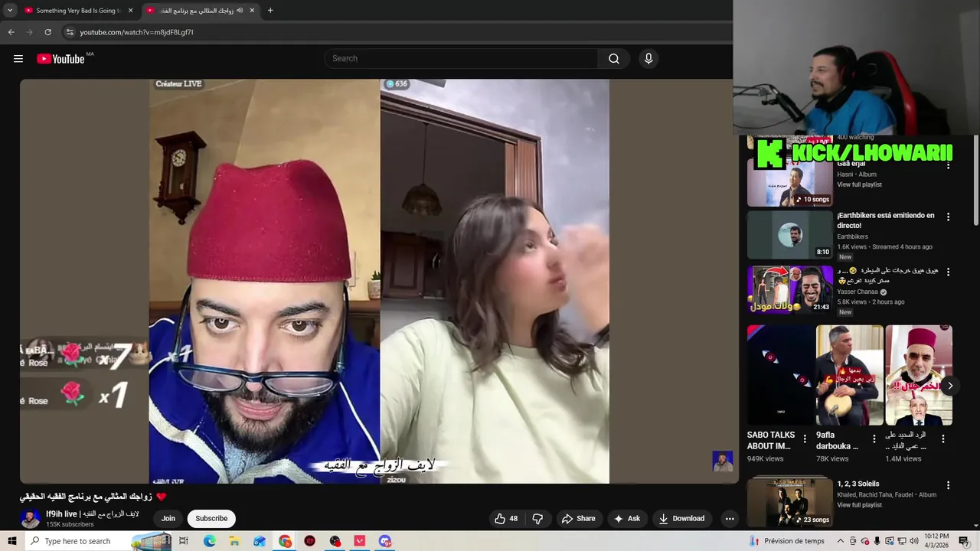The width and height of the screenshot is (980, 551).
Task: Open options for SABO TALKS short
Action: point(805,439)
